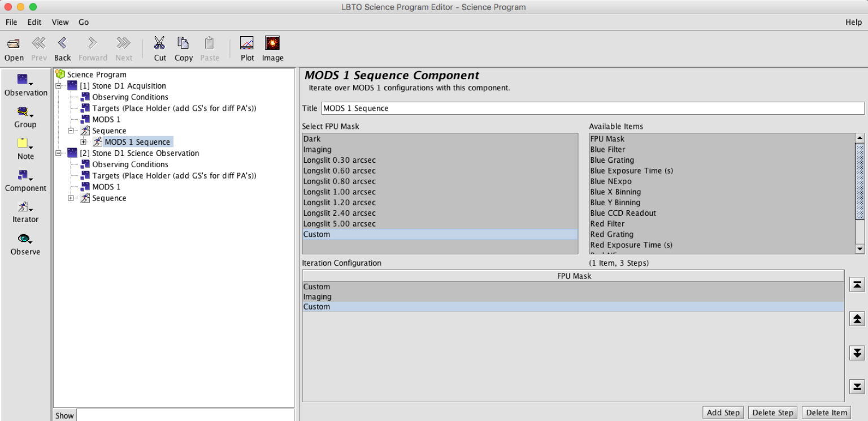
Task: Select Imaging in Select FPU Mask list
Action: pyautogui.click(x=440, y=150)
